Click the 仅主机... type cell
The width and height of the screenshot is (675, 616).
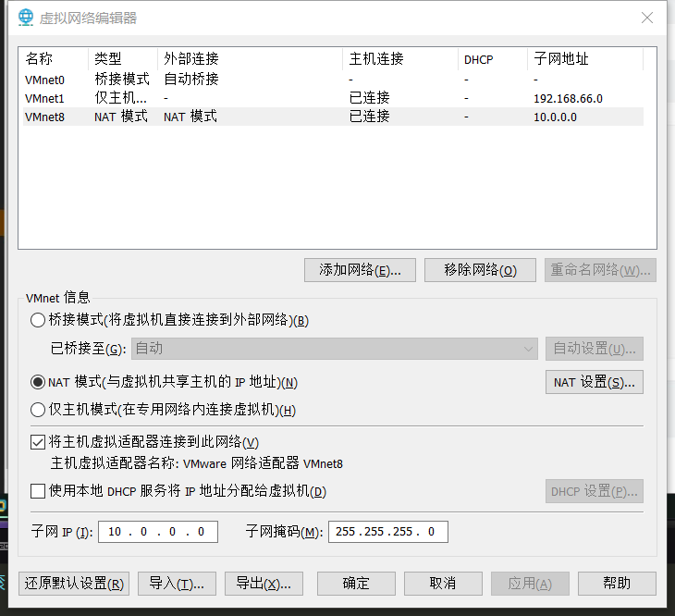point(120,98)
